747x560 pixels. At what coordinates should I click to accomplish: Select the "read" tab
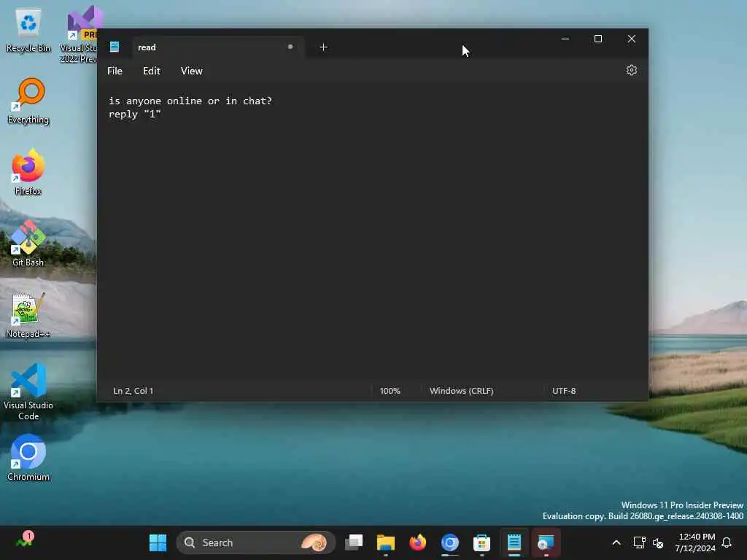click(217, 47)
